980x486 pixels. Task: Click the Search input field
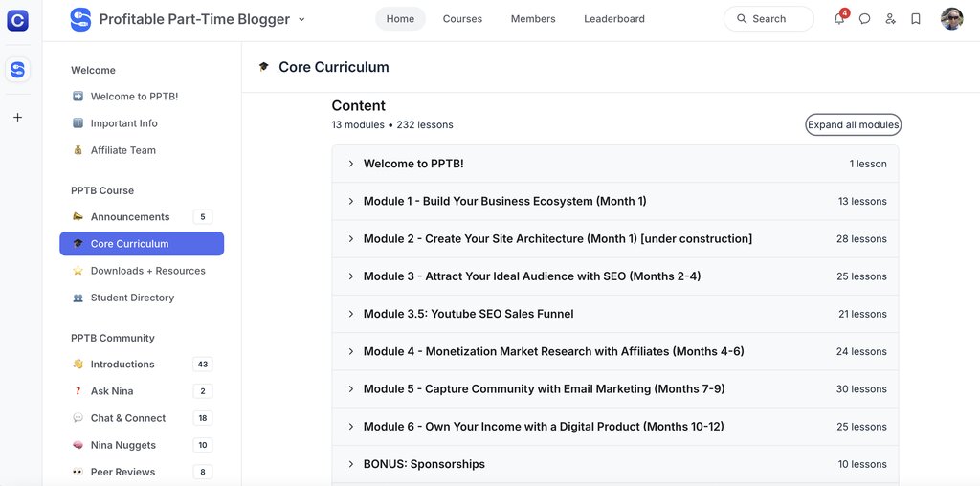coord(768,19)
